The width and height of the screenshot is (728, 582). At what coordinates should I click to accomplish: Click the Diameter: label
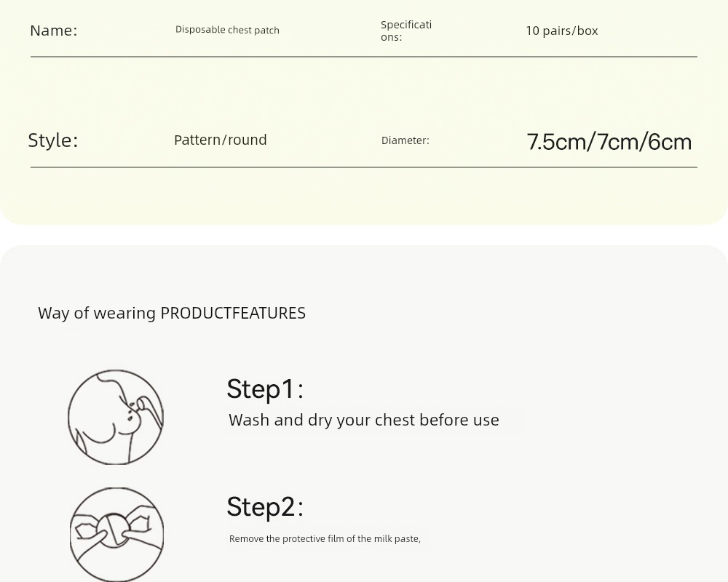[x=405, y=140]
